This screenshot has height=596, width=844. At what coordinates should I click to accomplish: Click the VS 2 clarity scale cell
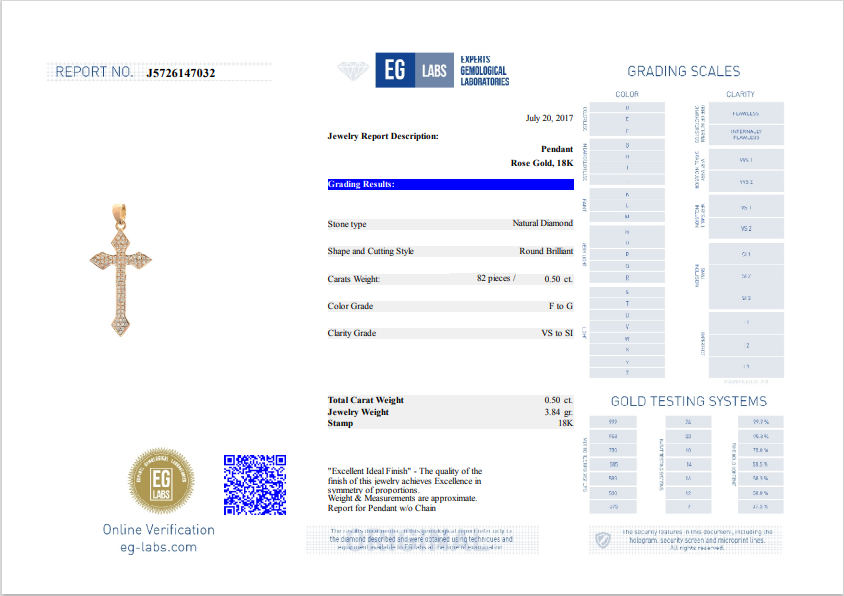(x=746, y=228)
